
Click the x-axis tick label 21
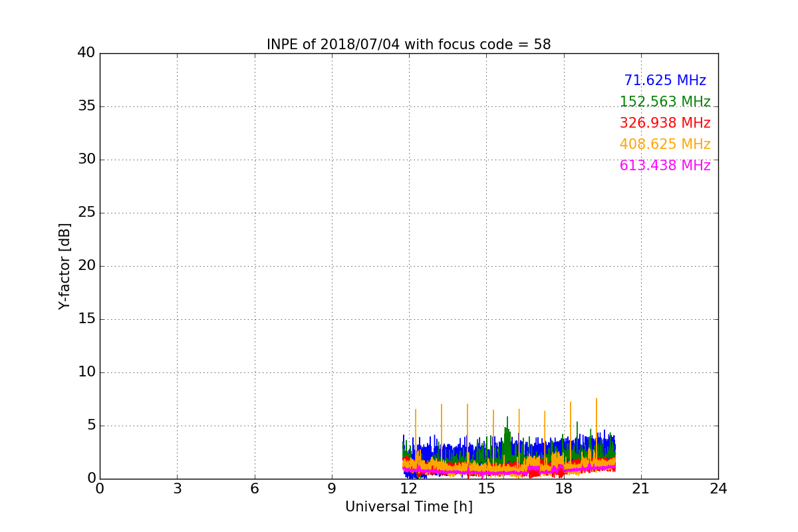[x=641, y=489]
